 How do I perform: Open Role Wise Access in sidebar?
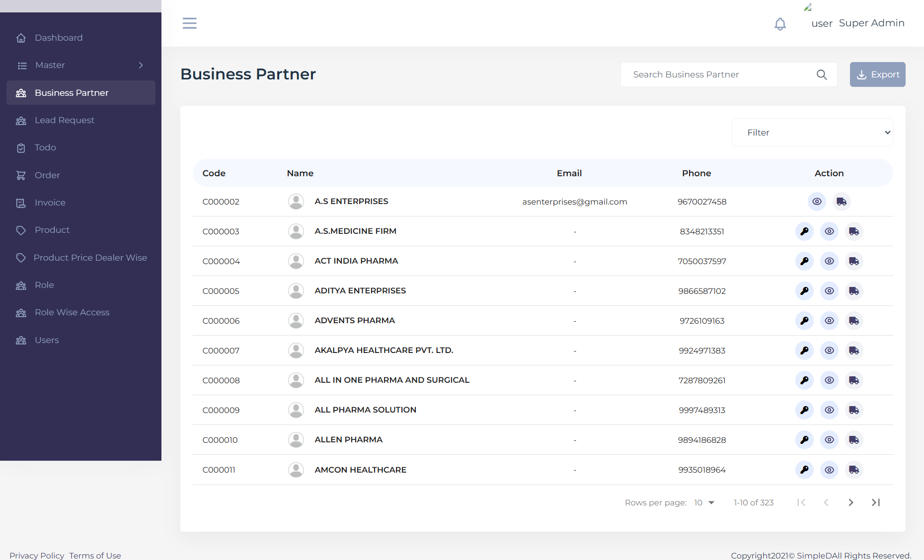click(x=80, y=312)
